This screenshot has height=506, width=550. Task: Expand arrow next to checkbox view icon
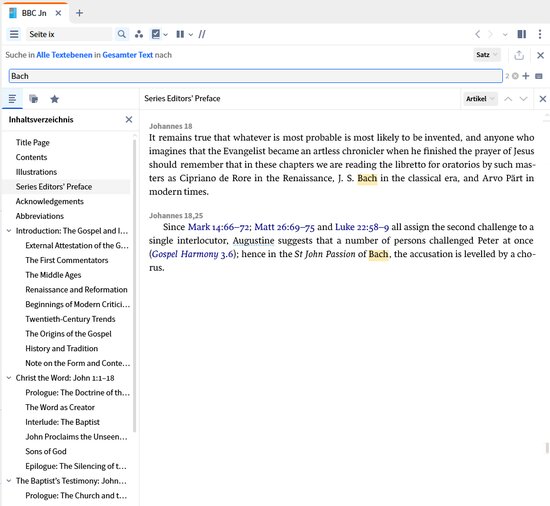coord(166,34)
